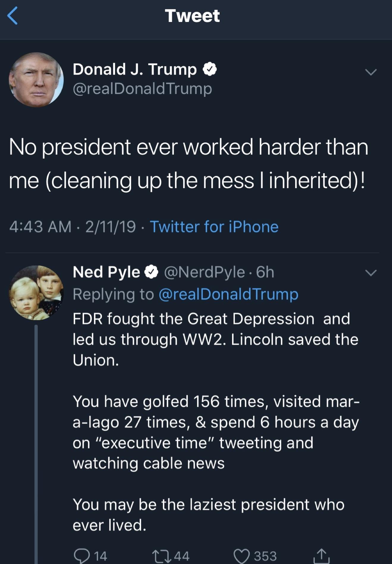Click Donald J. Trump's verified badge
This screenshot has width=392, height=564.
(210, 70)
